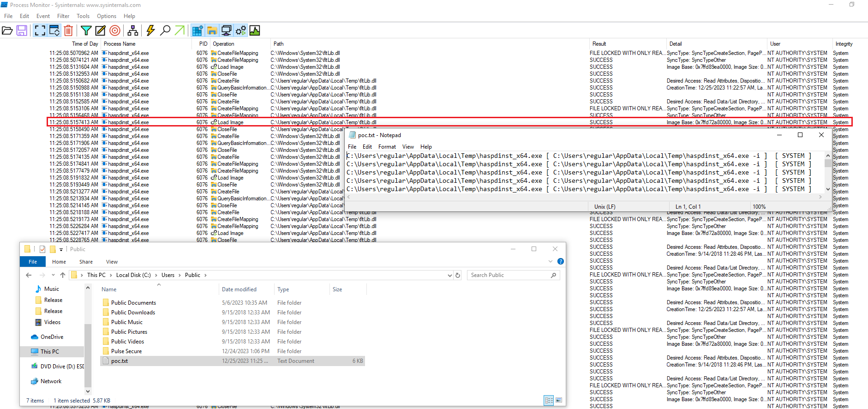Save the trace using the floppy disk icon
Screen dimensions: 868x409
(22, 30)
